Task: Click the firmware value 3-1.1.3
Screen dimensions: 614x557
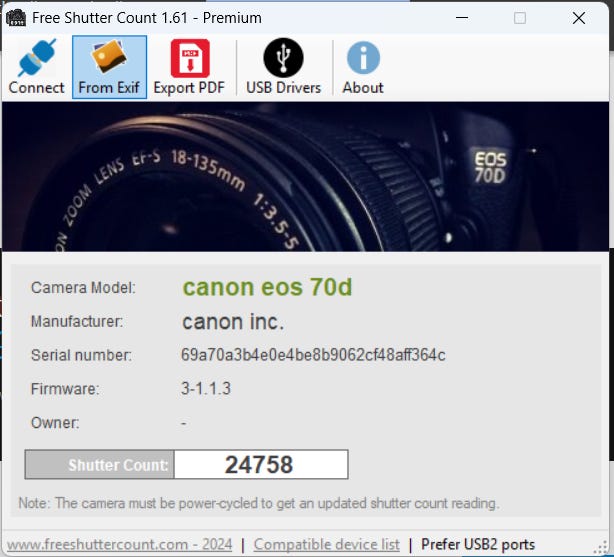Action: pos(206,389)
